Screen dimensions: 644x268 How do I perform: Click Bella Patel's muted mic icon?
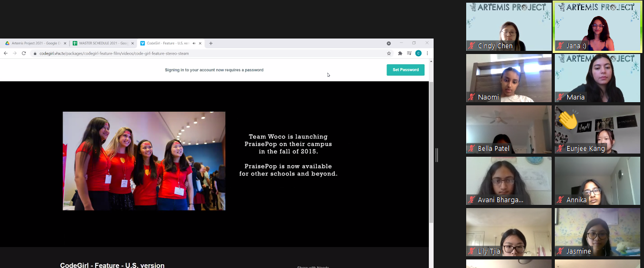click(472, 149)
